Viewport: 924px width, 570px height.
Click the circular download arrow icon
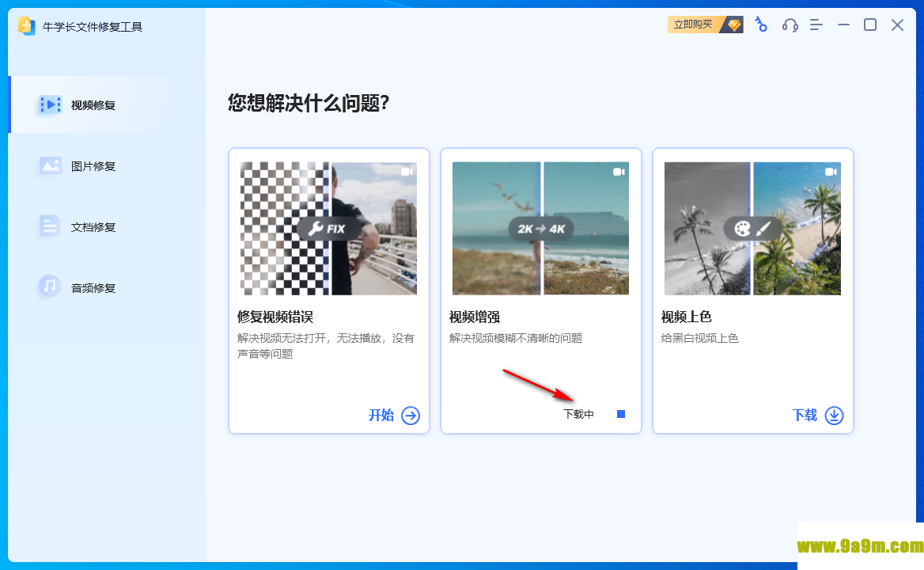[834, 416]
